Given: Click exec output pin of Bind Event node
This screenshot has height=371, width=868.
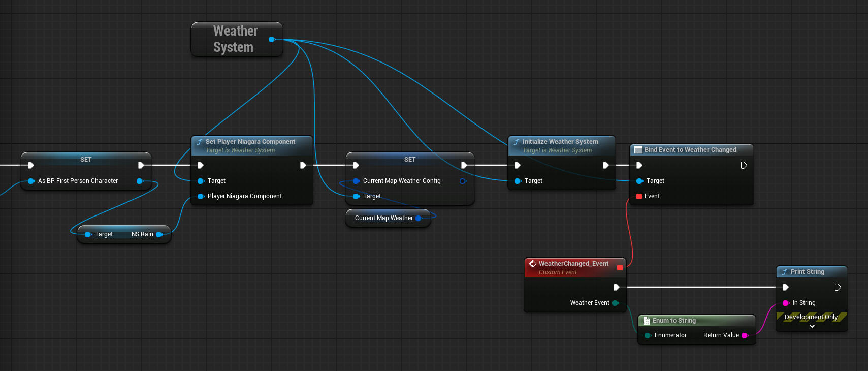Looking at the screenshot, I should (744, 165).
